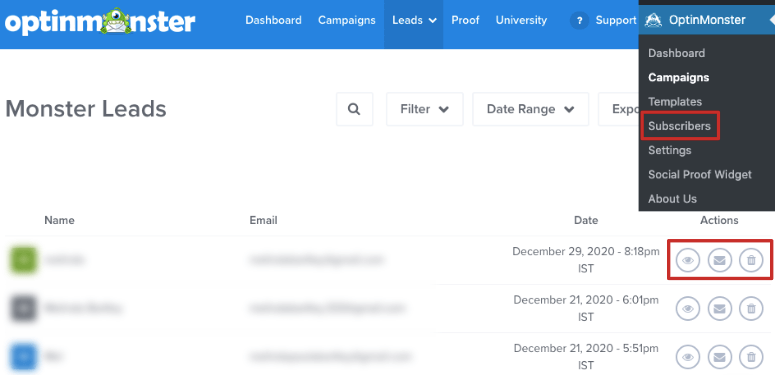Viewport: 775px width, 375px height.
Task: Select Subscribers in the OptinMonster sidebar menu
Action: click(679, 126)
